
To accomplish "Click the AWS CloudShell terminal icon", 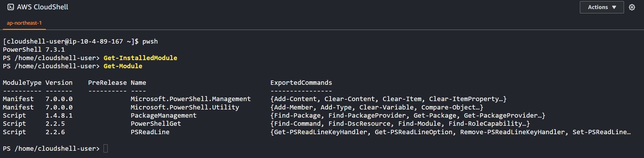I will click(11, 7).
